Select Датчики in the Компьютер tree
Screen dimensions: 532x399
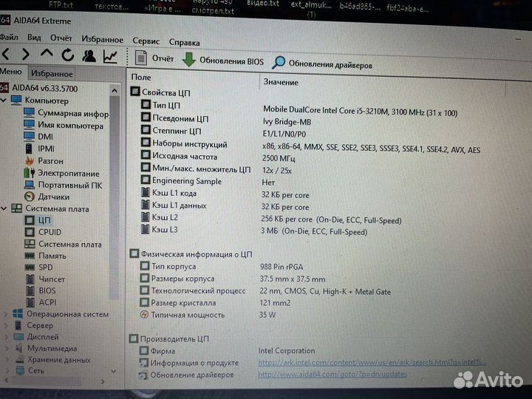(53, 197)
